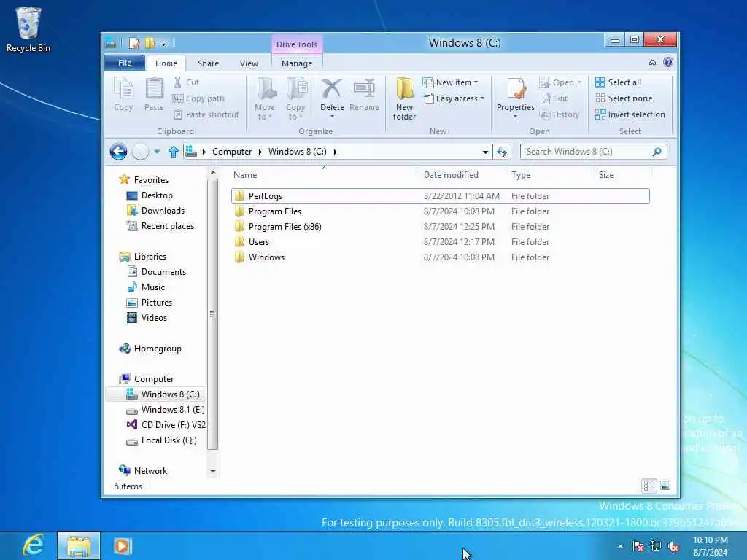
Task: Click Copy path in ribbon
Action: pyautogui.click(x=198, y=98)
